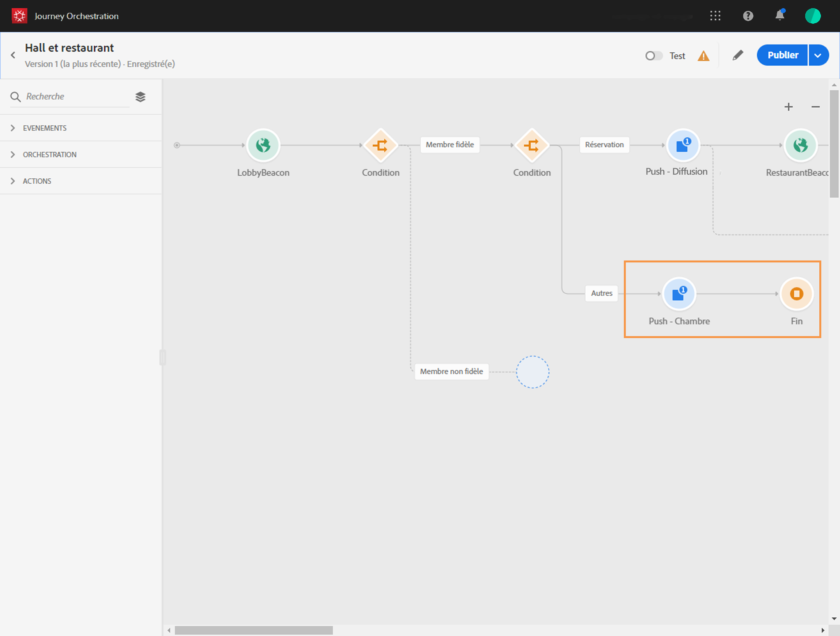Click the layers filter icon beside search
This screenshot has width=840, height=636.
[x=140, y=97]
